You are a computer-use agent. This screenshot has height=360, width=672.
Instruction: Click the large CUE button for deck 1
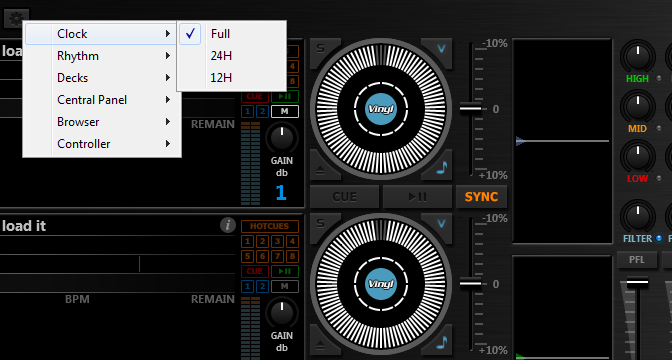click(345, 197)
